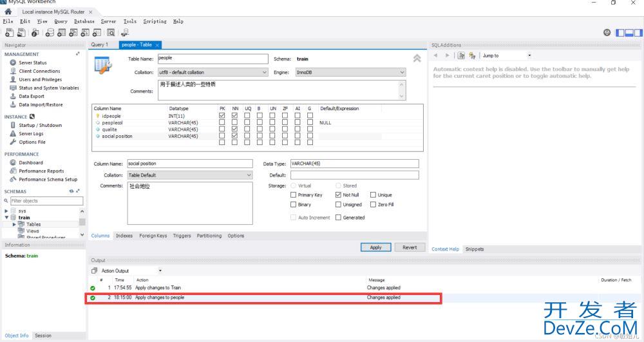Click the schema tree vertical scrollbar
Image resolution: width=644 pixels, height=342 pixels.
point(82,223)
